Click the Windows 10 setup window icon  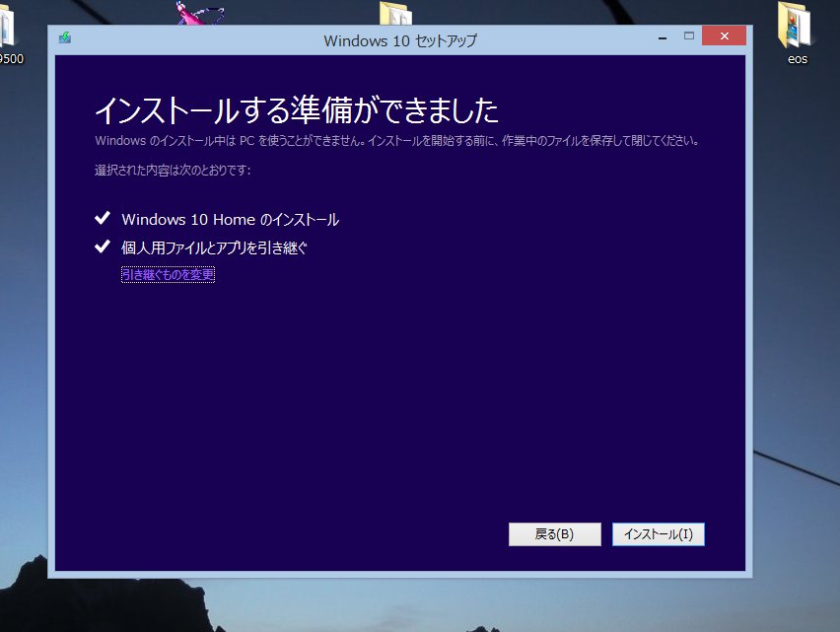65,38
